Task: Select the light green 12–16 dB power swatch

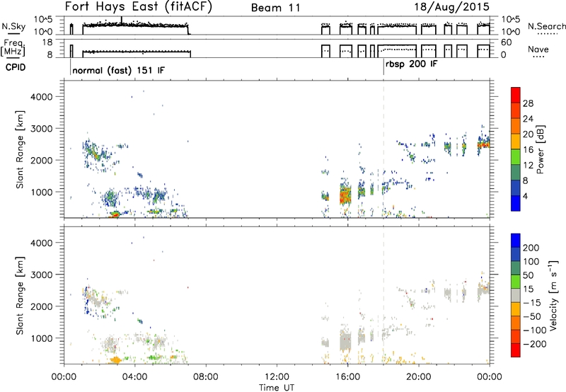Action: point(516,157)
